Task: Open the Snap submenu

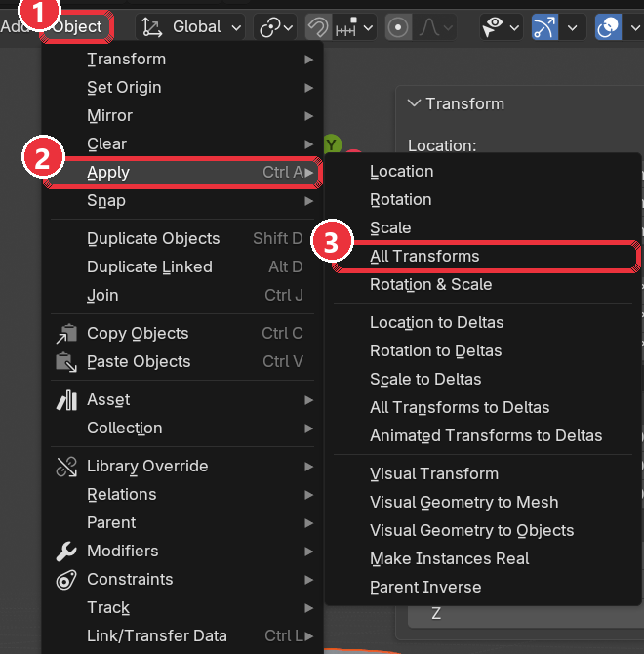Action: coord(182,201)
